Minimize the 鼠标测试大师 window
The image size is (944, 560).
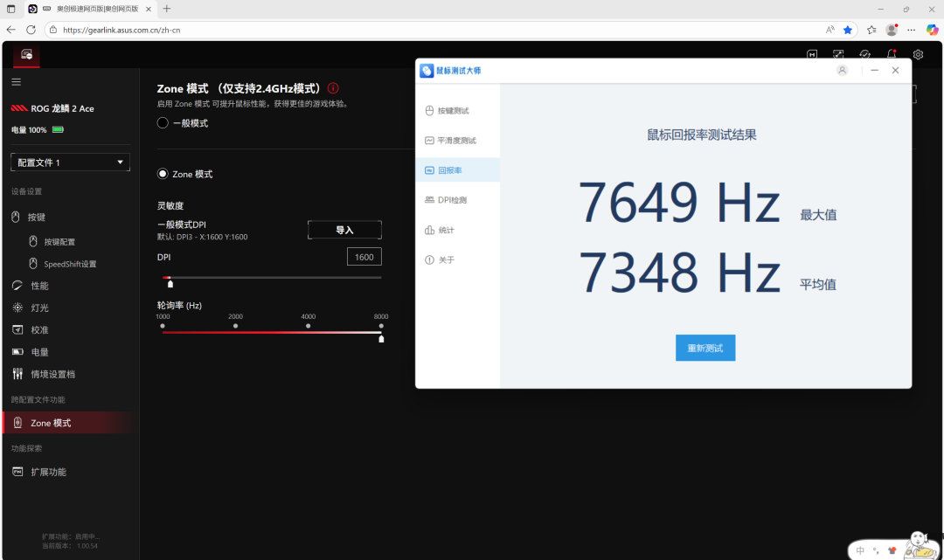pos(874,71)
